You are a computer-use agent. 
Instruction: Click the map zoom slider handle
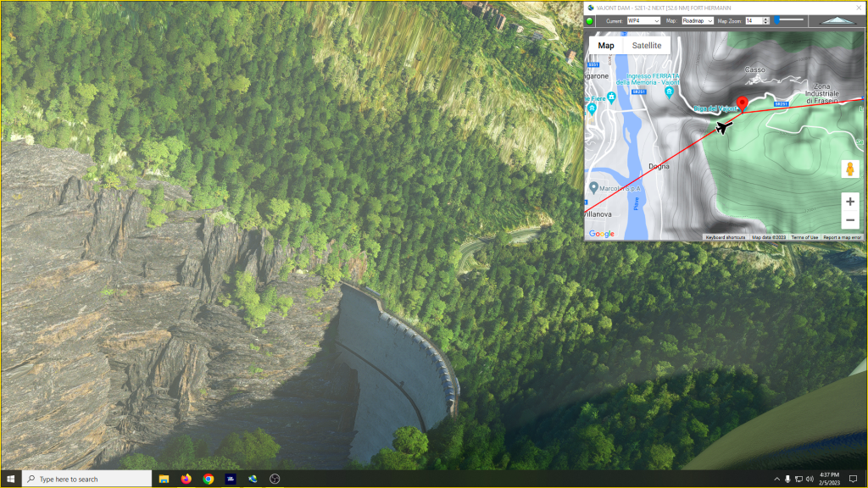click(x=777, y=20)
